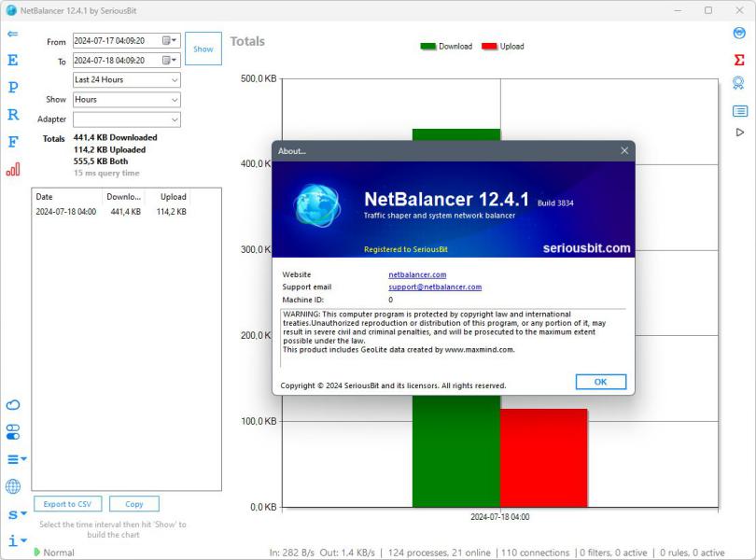756x560 pixels.
Task: Click the blue round icon at top right
Action: coord(739,34)
